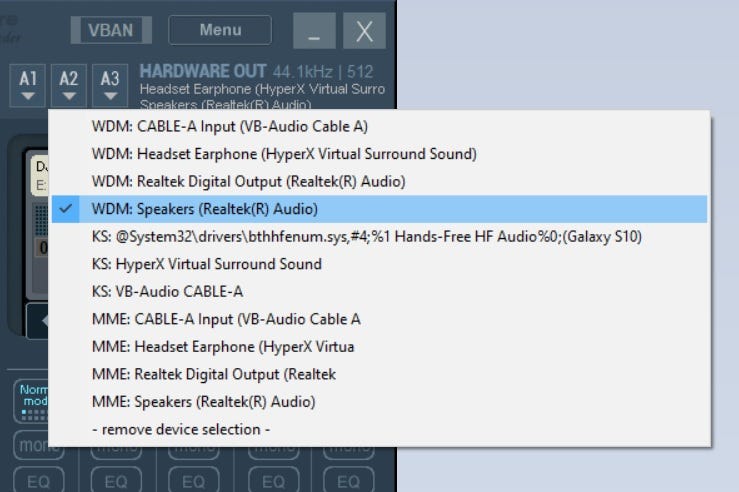Open the A1 hardware output dropdown
Screen dimensions: 739x492
(27, 85)
